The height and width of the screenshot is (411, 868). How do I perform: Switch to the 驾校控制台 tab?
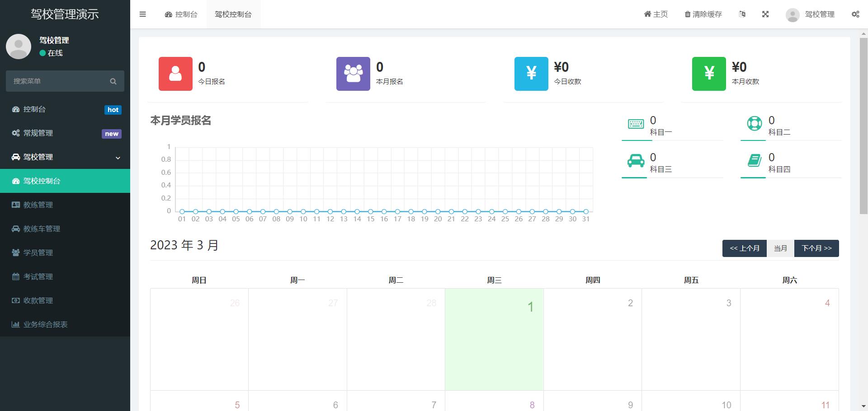coord(233,14)
